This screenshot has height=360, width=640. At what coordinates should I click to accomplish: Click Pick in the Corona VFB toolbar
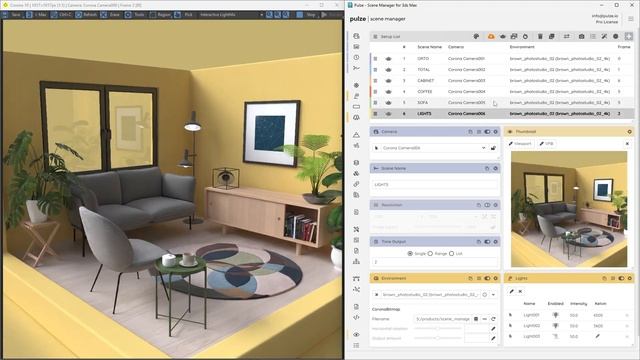point(184,15)
